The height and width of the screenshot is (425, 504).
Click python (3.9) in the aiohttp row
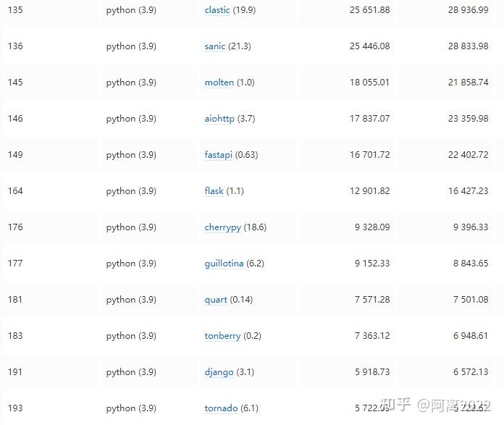click(131, 119)
